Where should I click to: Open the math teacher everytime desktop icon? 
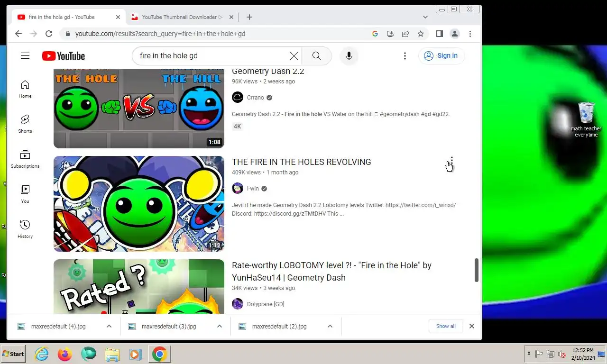pos(586,119)
